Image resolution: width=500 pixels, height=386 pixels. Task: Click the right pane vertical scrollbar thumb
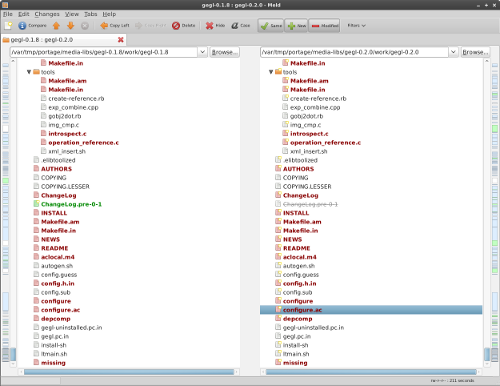click(487, 354)
